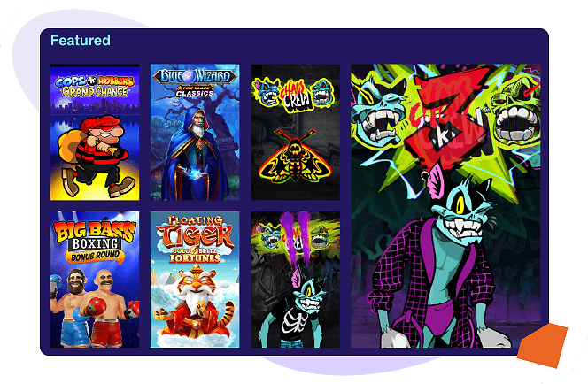Screen dimensions: 588x384
Task: Click the meditating tiger in red robe
Action: click(x=195, y=303)
